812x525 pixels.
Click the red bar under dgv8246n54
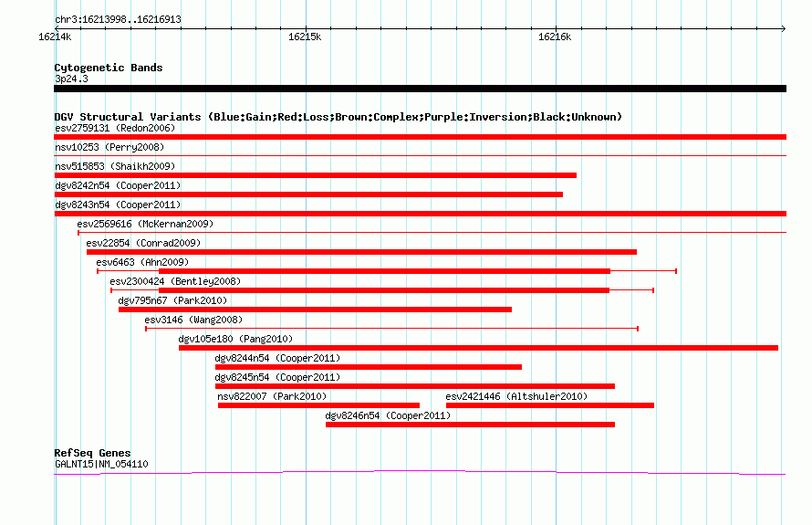470,425
